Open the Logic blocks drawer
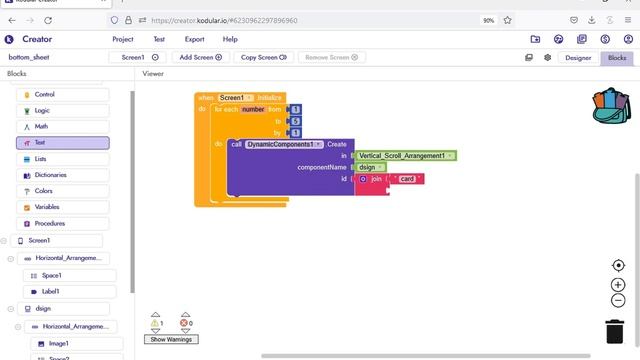 click(x=62, y=111)
